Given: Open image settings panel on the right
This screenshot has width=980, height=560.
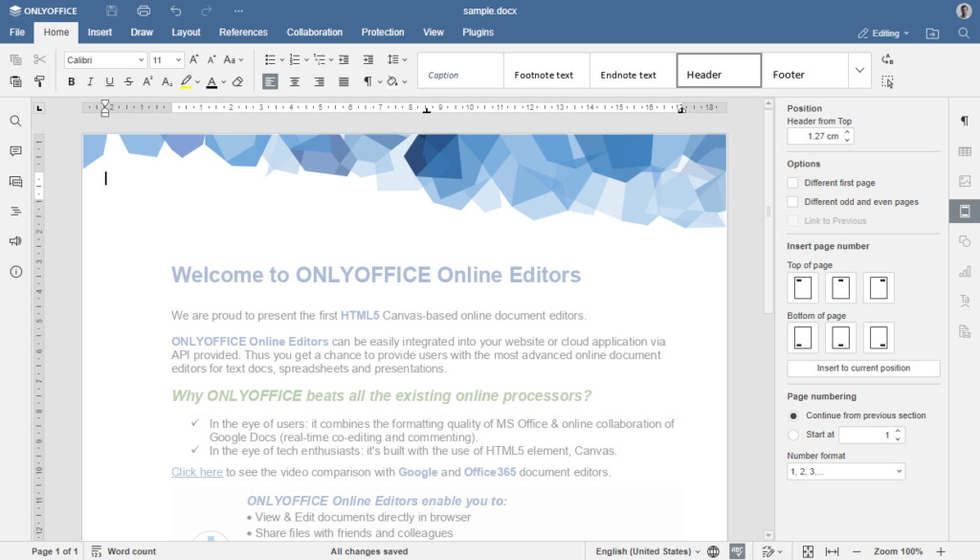Looking at the screenshot, I should tap(966, 182).
